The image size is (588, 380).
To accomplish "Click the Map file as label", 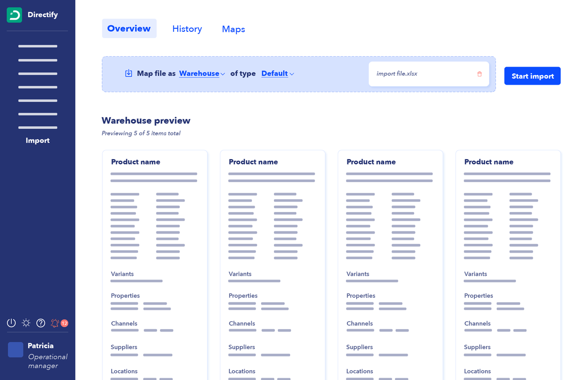I will click(156, 73).
